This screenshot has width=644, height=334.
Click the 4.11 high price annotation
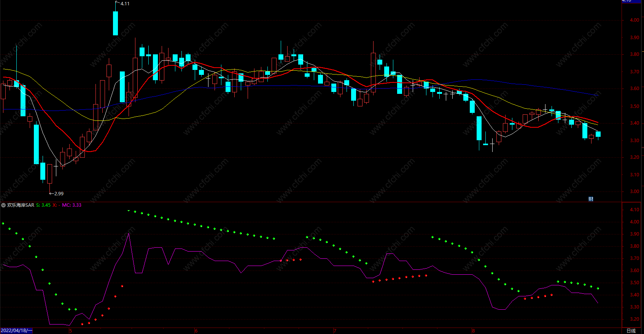[125, 3]
